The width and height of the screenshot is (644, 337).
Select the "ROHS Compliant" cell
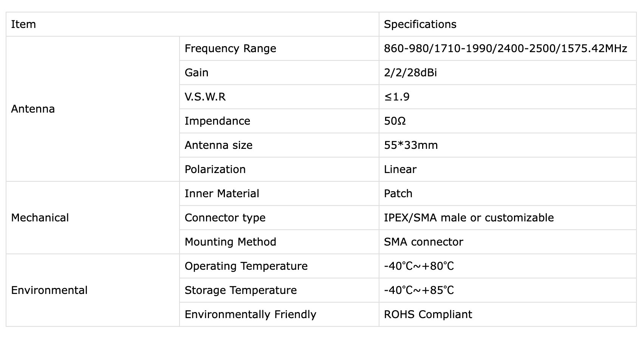tap(428, 315)
